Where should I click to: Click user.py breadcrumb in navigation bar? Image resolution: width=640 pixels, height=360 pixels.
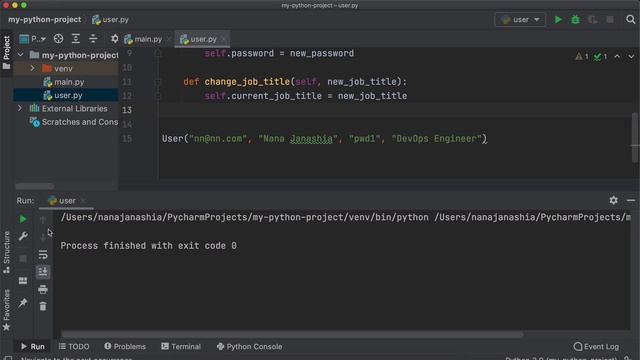tap(110, 20)
